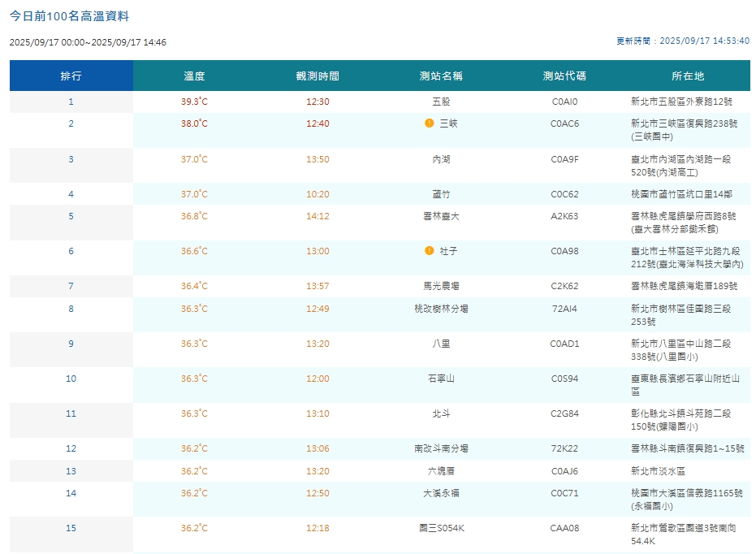Click observation time 12:40
The height and width of the screenshot is (554, 756).
pyautogui.click(x=318, y=123)
